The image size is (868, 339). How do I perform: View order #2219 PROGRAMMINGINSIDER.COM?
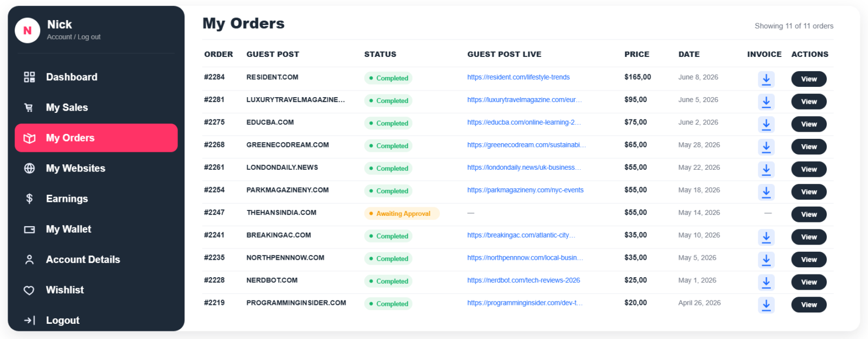(809, 305)
